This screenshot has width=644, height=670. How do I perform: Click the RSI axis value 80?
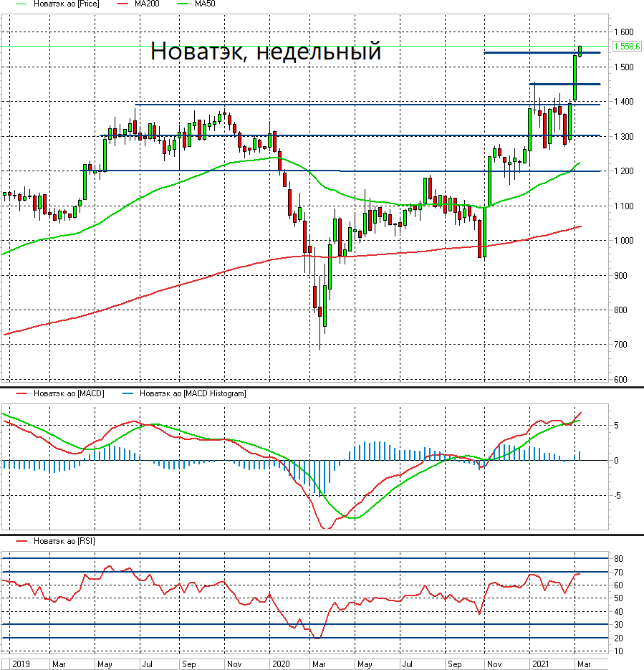(618, 559)
